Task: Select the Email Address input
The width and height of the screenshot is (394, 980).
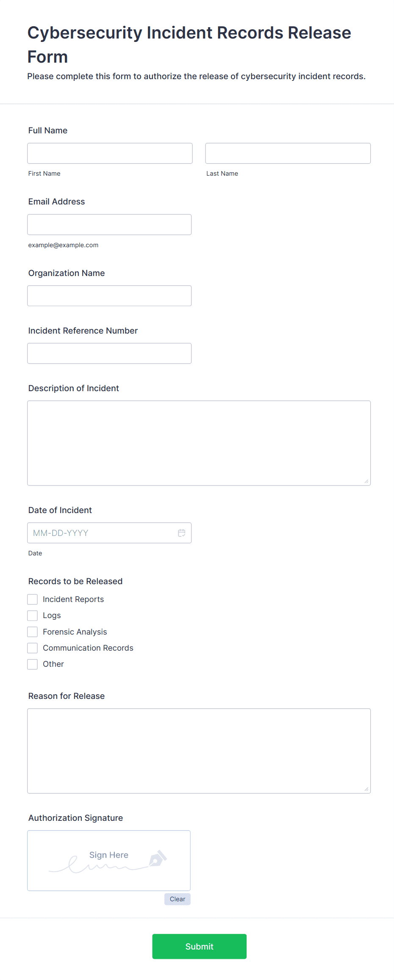Action: pos(109,225)
